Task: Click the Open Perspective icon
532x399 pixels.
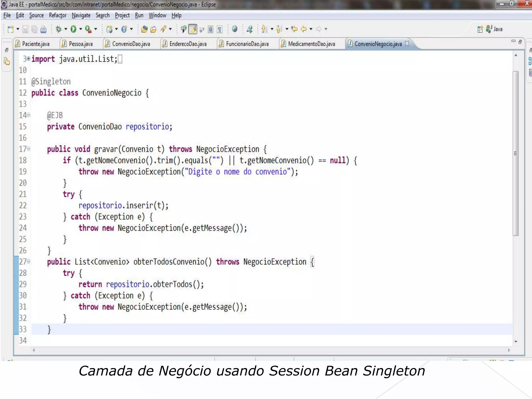Action: [480, 29]
